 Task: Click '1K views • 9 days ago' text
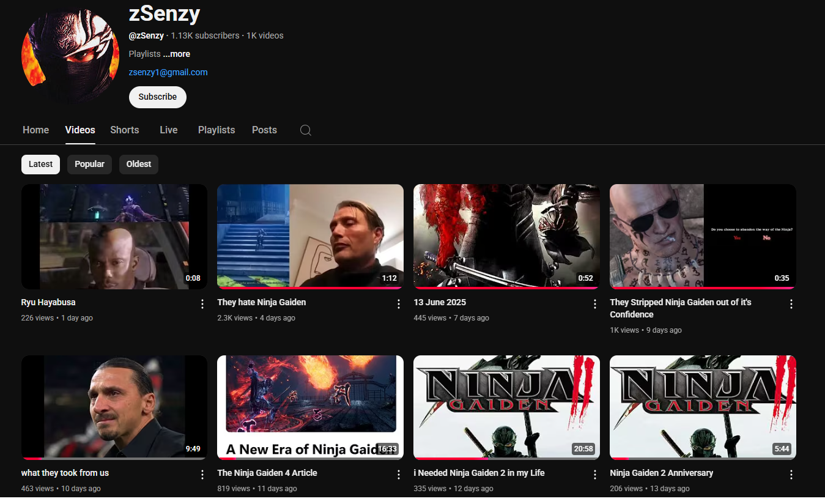click(646, 330)
